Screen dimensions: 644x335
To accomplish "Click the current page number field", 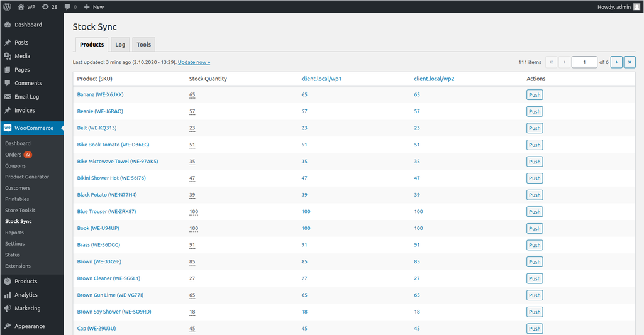I will coord(584,62).
